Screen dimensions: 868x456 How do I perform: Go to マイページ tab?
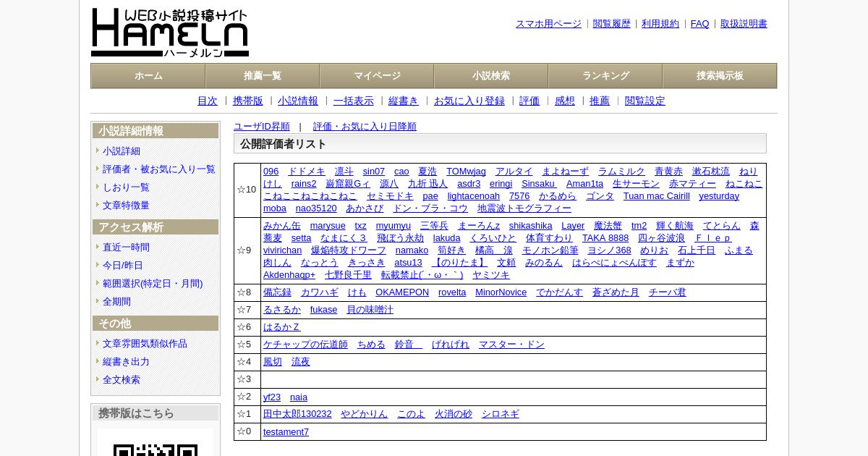point(377,76)
